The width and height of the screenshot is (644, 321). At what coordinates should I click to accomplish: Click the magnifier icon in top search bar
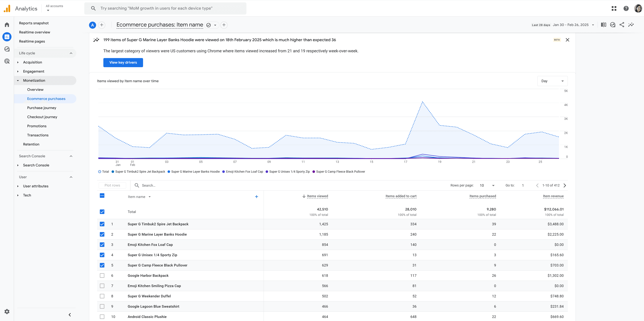[x=93, y=8]
